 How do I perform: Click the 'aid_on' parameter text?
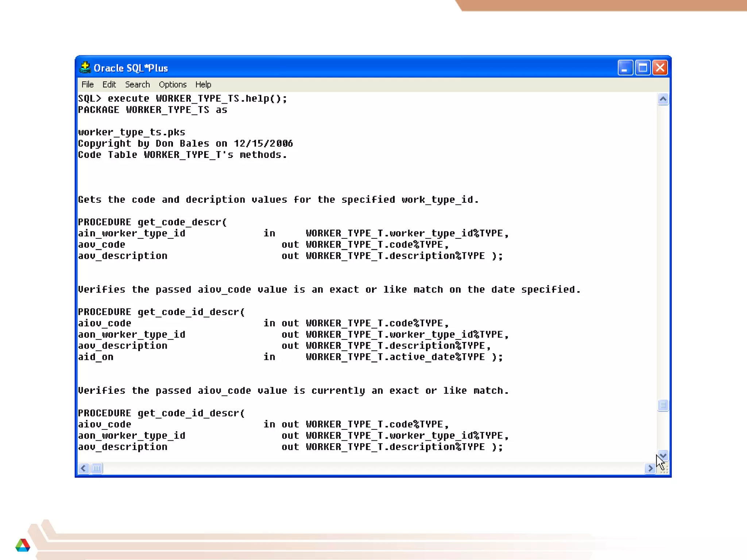click(x=96, y=357)
